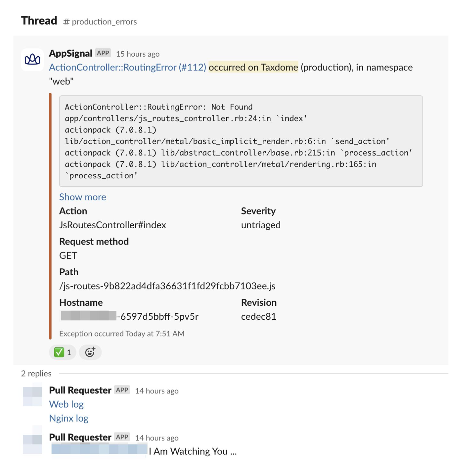Open the add reaction emoji picker

click(x=90, y=352)
